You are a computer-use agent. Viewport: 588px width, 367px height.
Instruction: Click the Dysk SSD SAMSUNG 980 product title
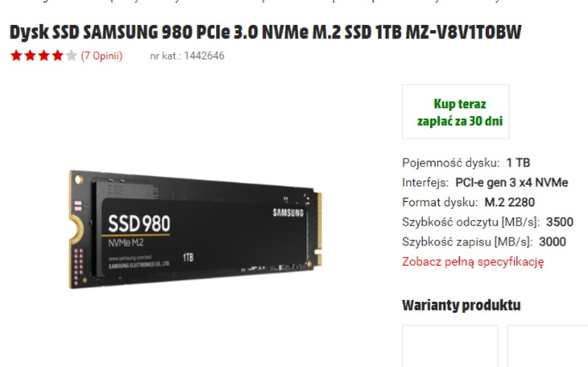click(266, 32)
